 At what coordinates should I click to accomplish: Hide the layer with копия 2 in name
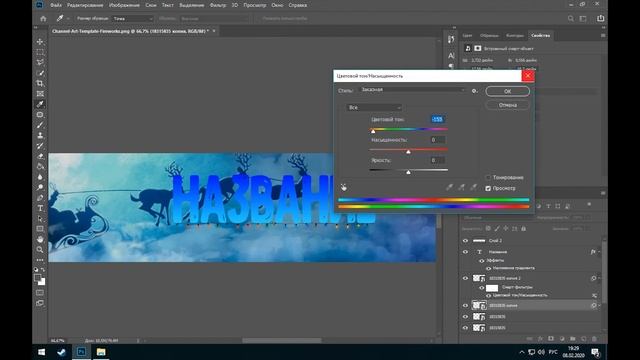[x=465, y=278]
